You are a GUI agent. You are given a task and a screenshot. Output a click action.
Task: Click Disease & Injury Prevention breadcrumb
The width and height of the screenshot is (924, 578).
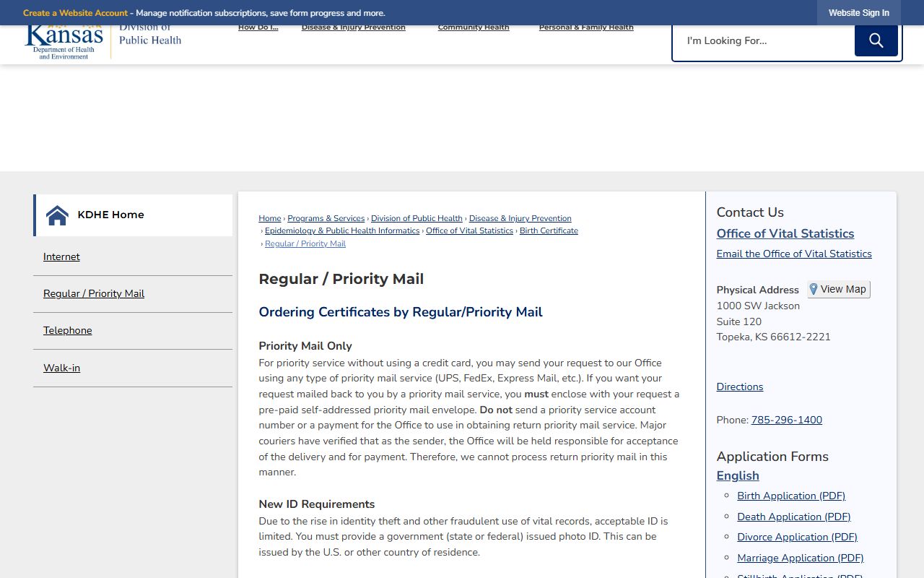[x=520, y=218]
